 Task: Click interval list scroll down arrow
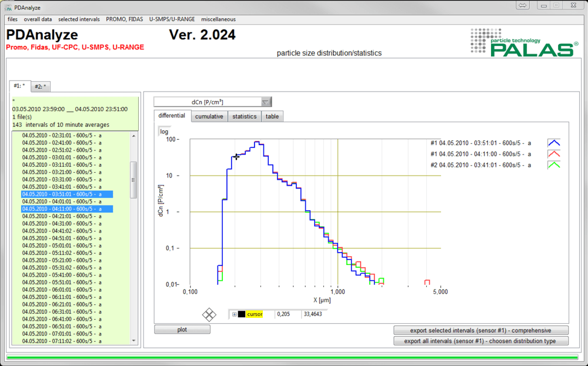[134, 341]
